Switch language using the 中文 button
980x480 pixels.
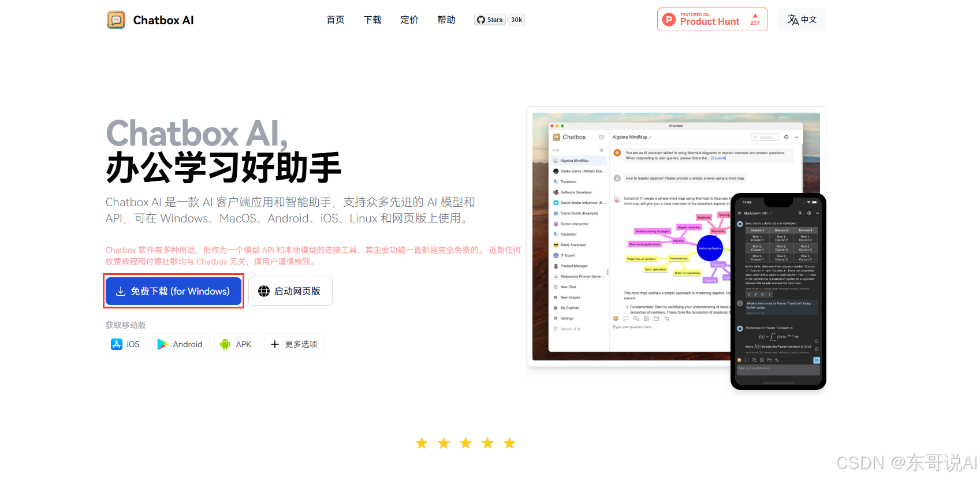point(802,20)
